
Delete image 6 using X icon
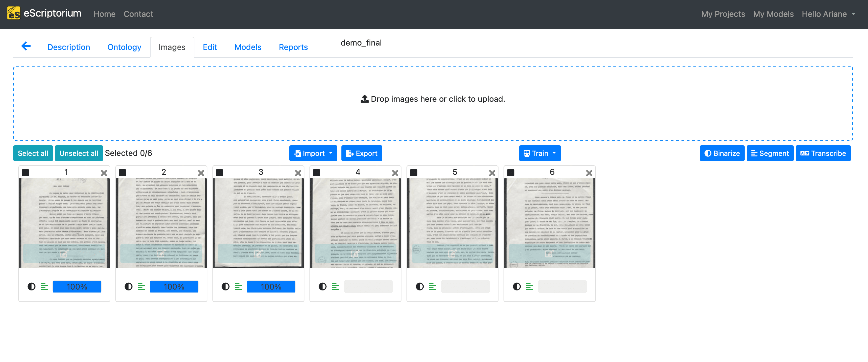coord(589,173)
